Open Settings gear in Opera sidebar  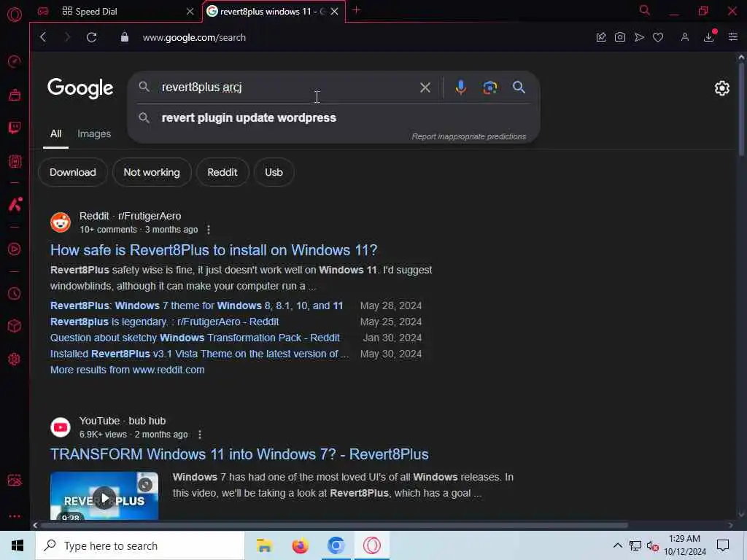pyautogui.click(x=15, y=359)
